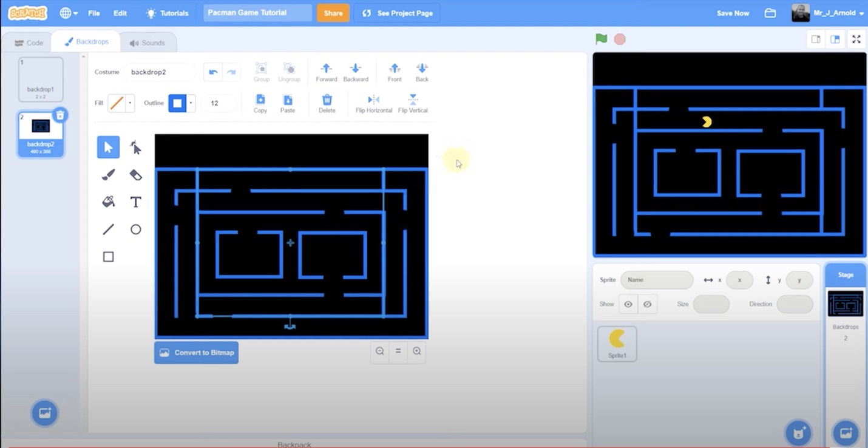Viewport: 868px width, 448px height.
Task: Open the My Stuff folder icon
Action: [770, 13]
